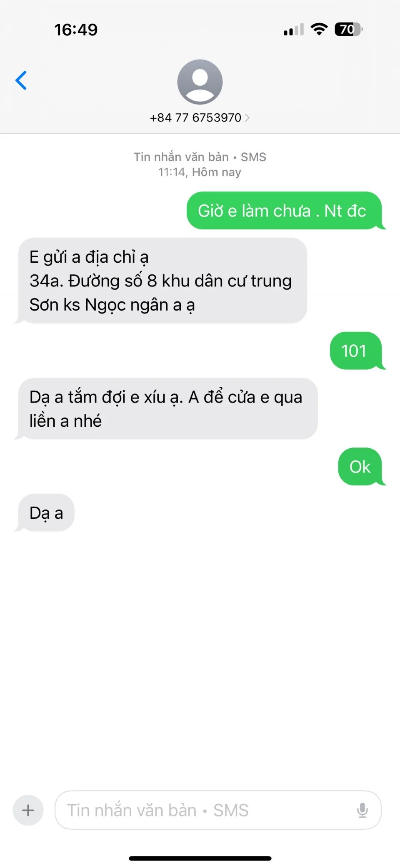
Task: Select the 'Giờ e làm chưa' message
Action: click(x=284, y=211)
